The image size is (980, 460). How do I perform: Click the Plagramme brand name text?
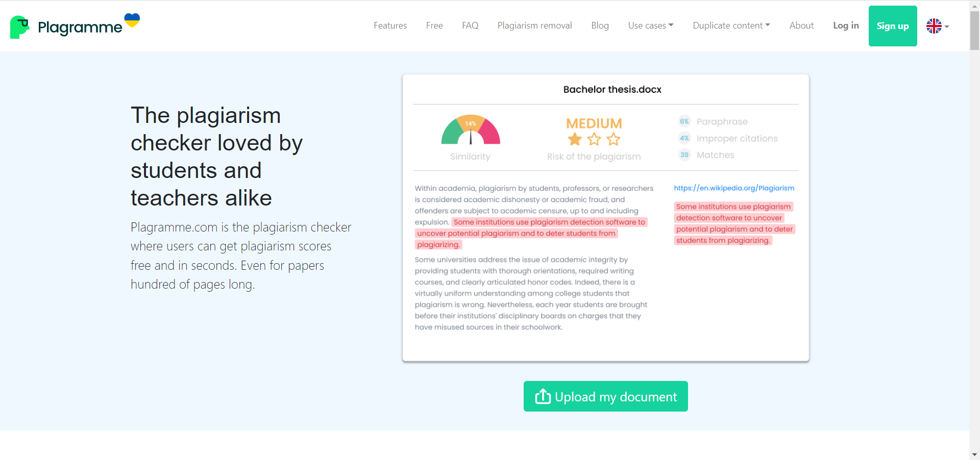(x=80, y=27)
